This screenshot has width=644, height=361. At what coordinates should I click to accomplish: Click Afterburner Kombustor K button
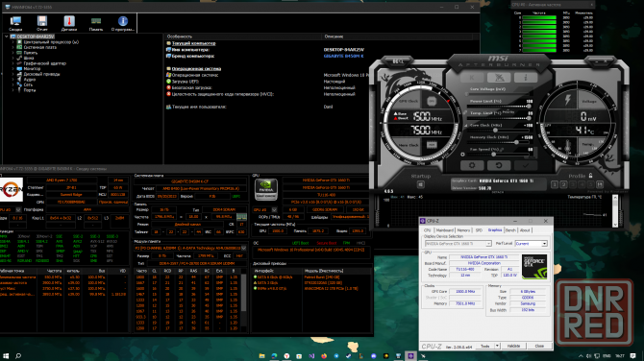[x=472, y=77]
